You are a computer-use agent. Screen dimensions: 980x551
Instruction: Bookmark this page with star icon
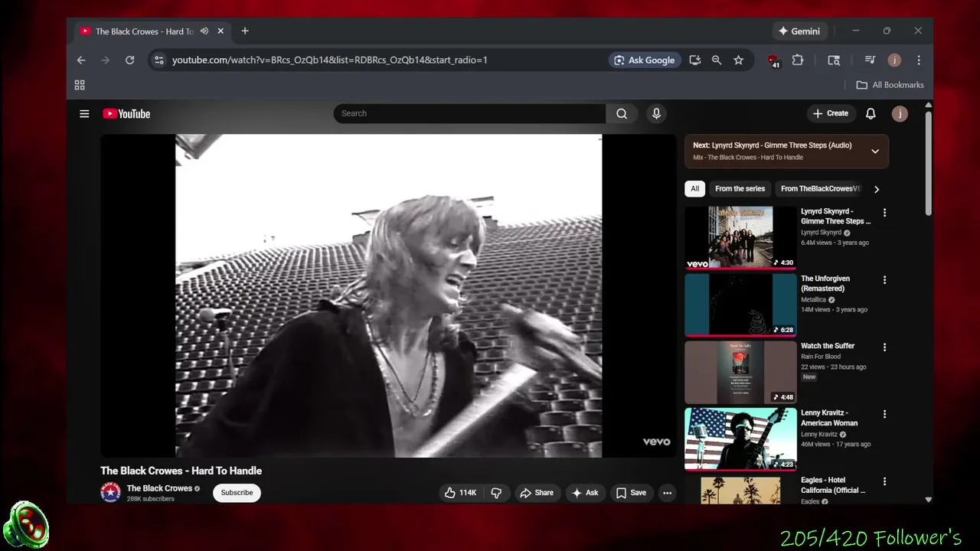pyautogui.click(x=738, y=60)
